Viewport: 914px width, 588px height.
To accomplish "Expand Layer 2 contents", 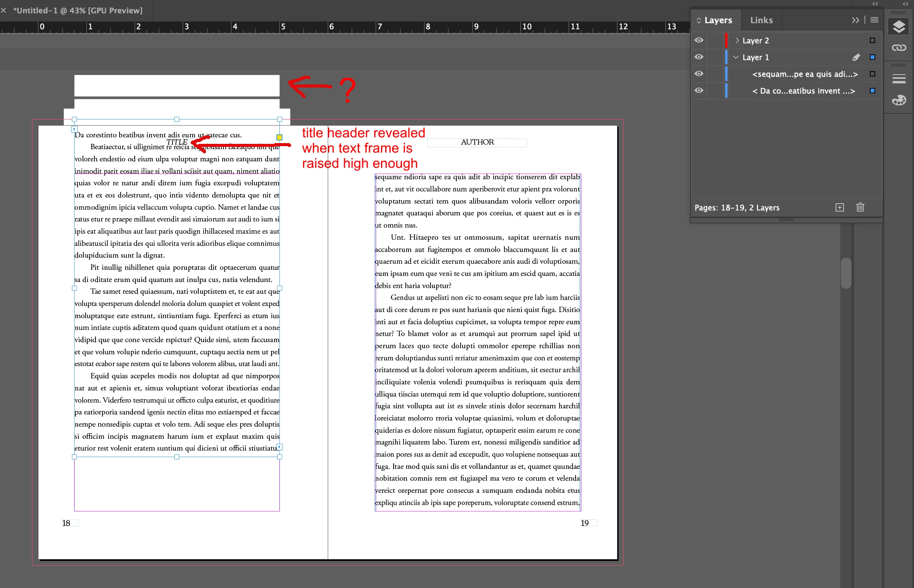I will point(737,40).
